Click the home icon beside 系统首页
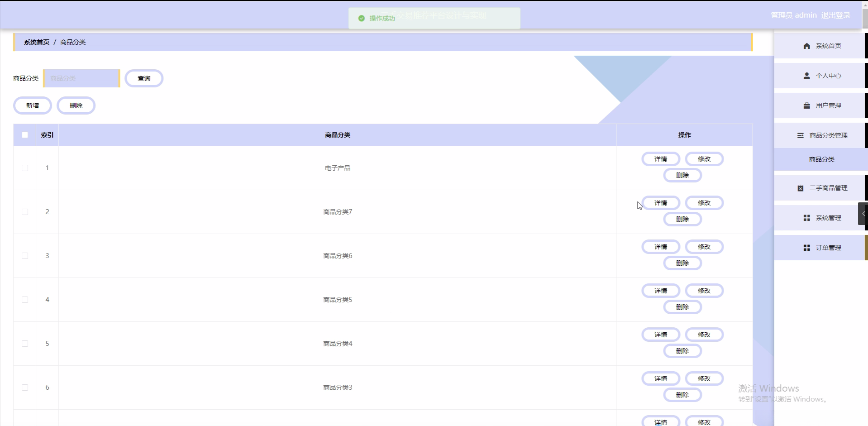The height and width of the screenshot is (426, 868). coord(806,46)
